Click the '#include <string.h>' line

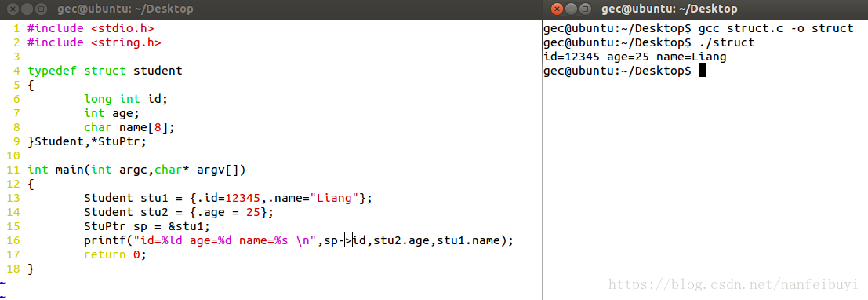pos(94,42)
